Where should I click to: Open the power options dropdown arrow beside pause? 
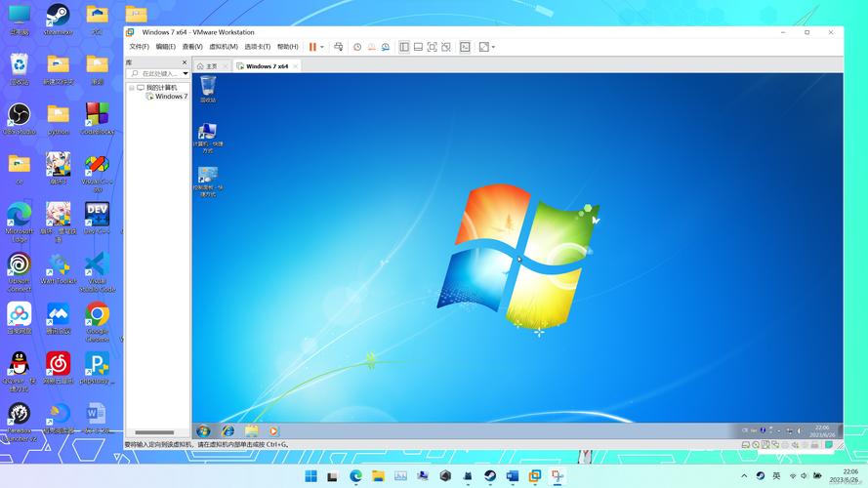pos(322,47)
